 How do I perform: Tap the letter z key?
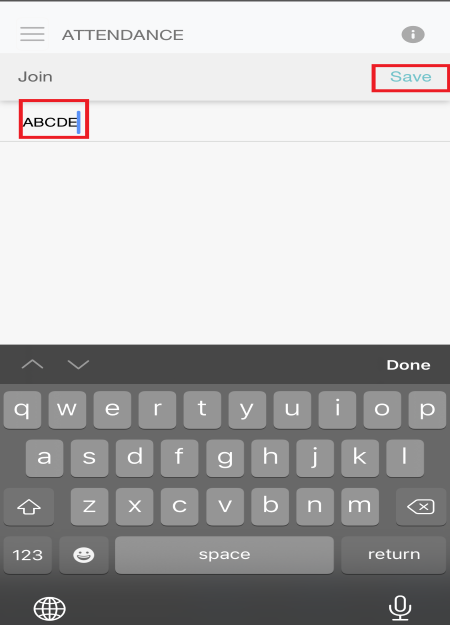89,507
